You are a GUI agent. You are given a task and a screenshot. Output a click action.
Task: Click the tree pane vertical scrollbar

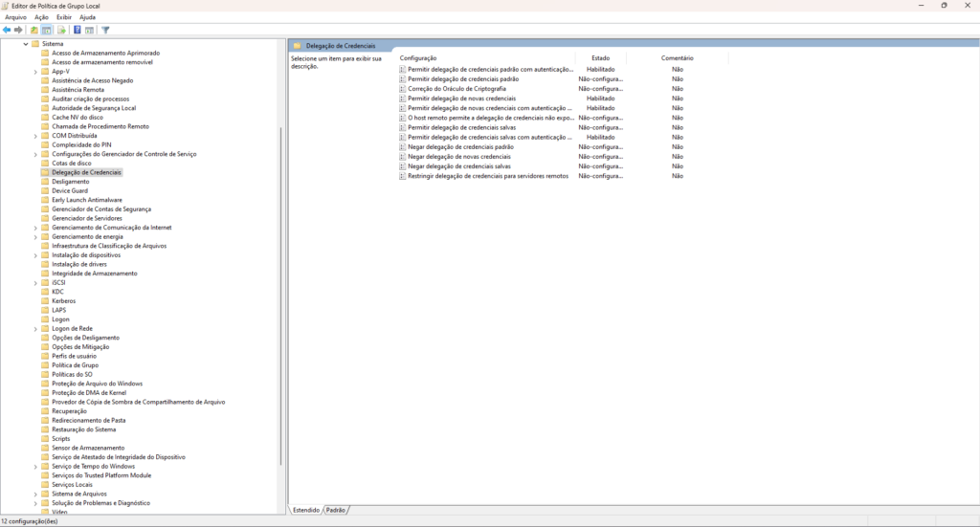pyautogui.click(x=280, y=287)
